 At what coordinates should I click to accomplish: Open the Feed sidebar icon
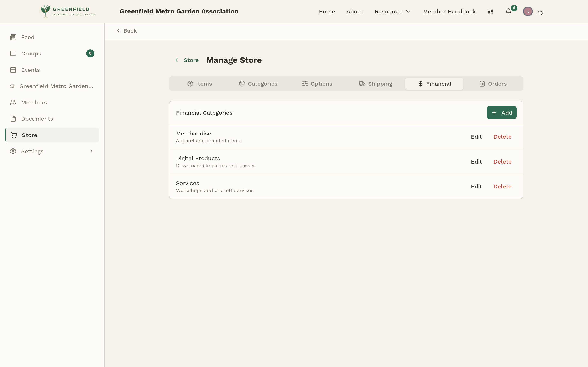(x=13, y=37)
